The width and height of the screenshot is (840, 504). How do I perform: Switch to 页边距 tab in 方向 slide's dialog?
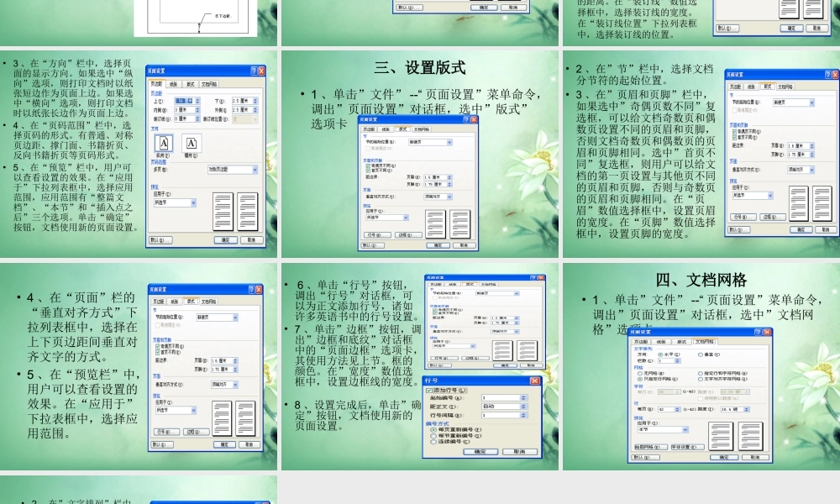pyautogui.click(x=157, y=83)
